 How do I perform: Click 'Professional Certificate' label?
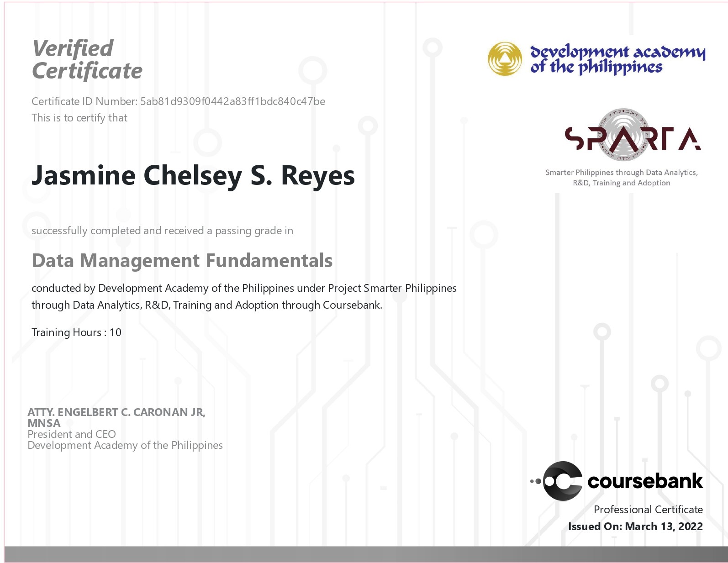tap(648, 510)
